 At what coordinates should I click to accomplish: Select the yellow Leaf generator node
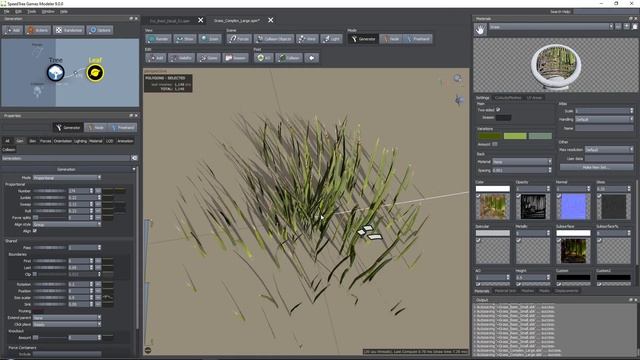[95, 73]
